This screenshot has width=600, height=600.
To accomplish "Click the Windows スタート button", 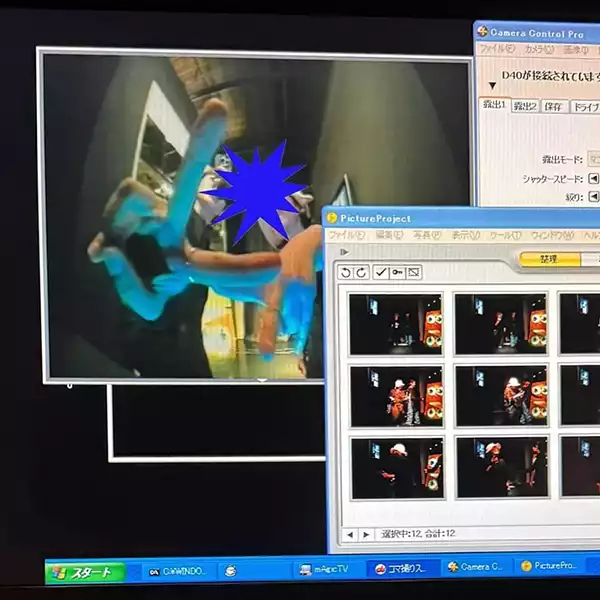I will pos(85,571).
